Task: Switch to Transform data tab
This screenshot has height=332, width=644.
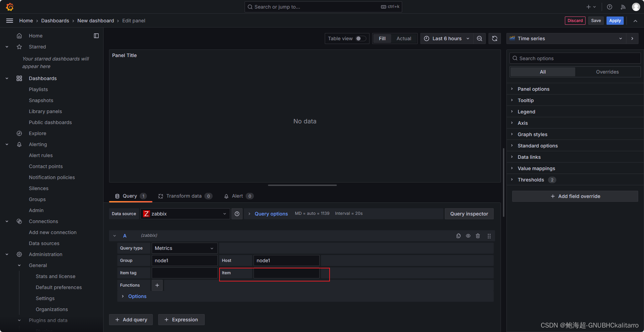Action: click(185, 196)
